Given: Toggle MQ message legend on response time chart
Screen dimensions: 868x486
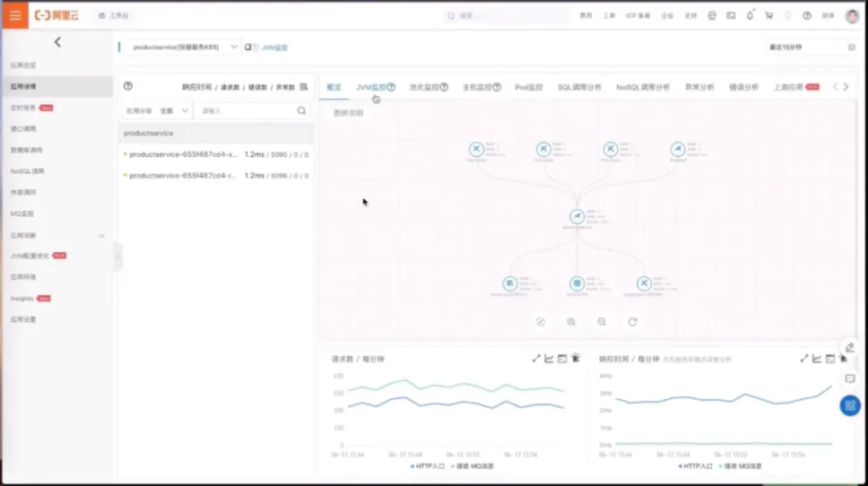Looking at the screenshot, I should [x=740, y=466].
